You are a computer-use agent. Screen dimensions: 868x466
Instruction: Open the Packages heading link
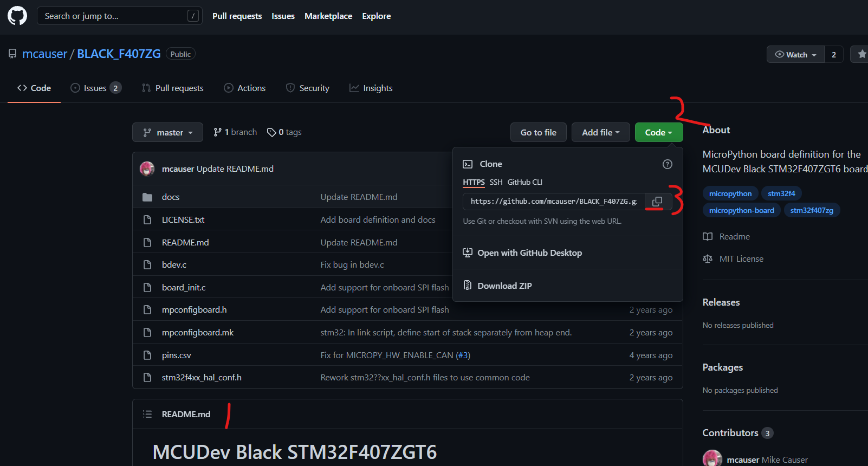coord(722,367)
